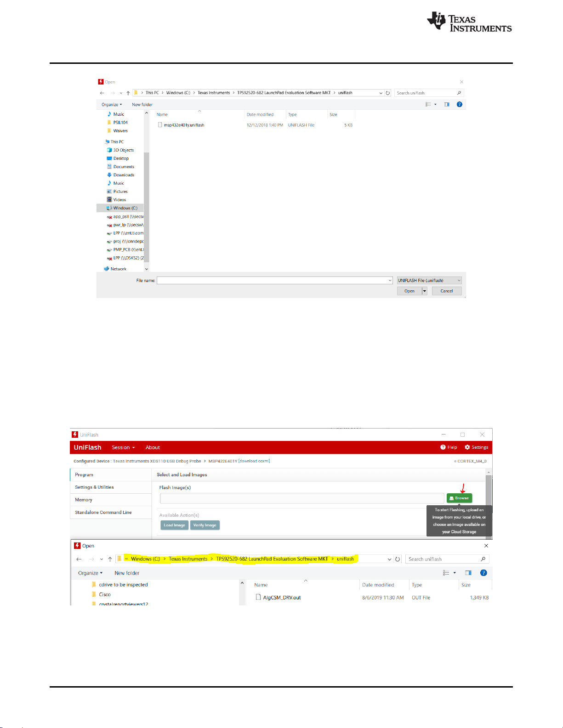Screen dimensions: 563x728
Task: Toggle preview pane icon in AlgCSM_DRV.out dialog
Action: (x=468, y=573)
